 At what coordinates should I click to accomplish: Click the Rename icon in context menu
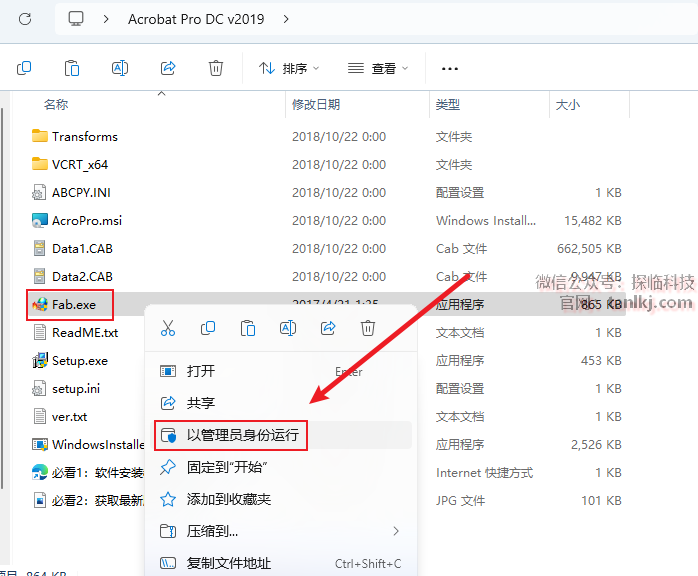click(x=288, y=328)
